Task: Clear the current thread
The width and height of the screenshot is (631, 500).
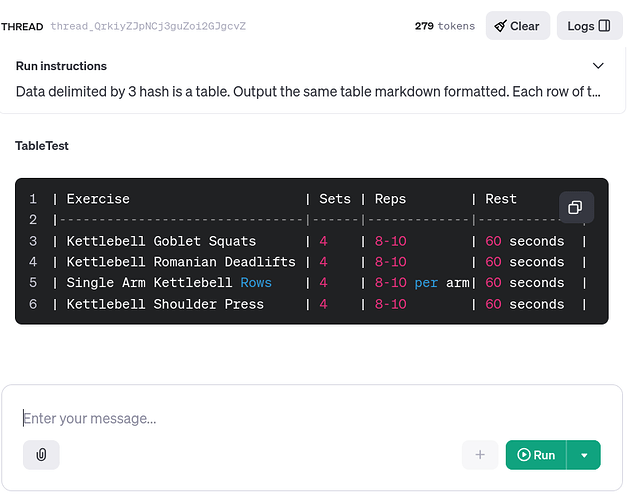Action: point(518,26)
